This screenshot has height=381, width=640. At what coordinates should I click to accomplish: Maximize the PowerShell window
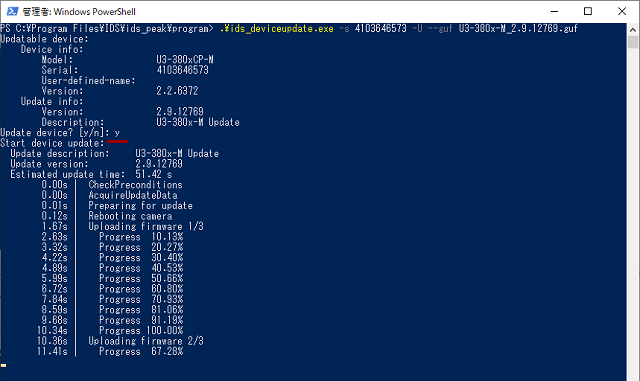pyautogui.click(x=588, y=11)
